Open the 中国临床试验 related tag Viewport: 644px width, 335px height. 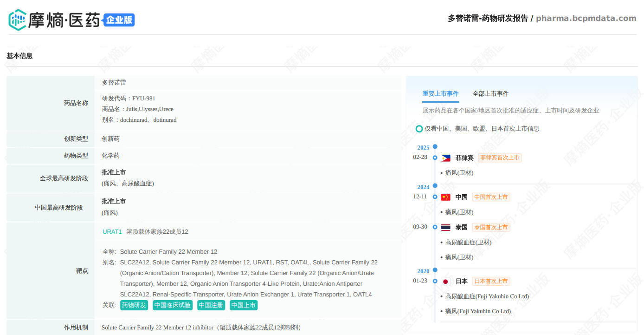click(173, 305)
